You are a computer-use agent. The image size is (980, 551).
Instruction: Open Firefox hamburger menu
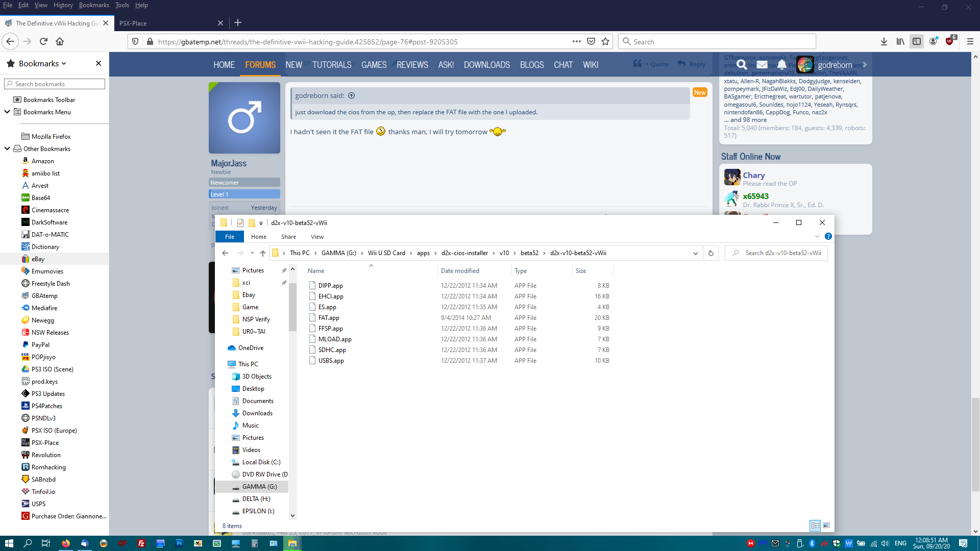tap(970, 42)
